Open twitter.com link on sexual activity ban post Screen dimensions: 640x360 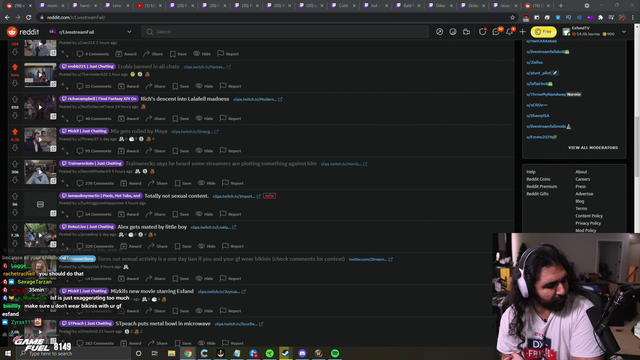370,259
